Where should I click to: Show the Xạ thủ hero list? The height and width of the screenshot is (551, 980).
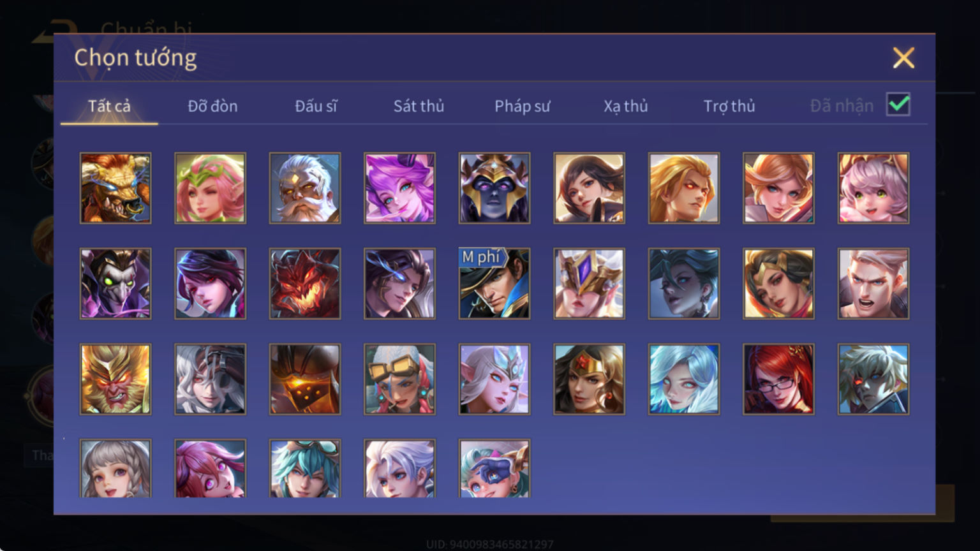tap(625, 106)
